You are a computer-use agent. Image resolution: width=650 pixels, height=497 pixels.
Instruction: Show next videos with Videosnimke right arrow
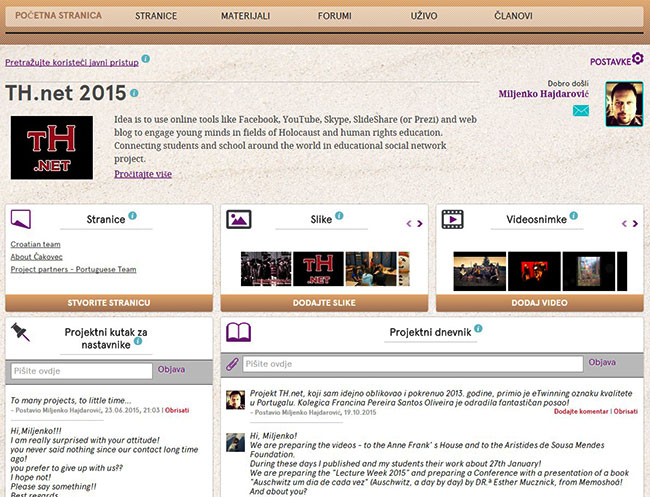point(637,223)
